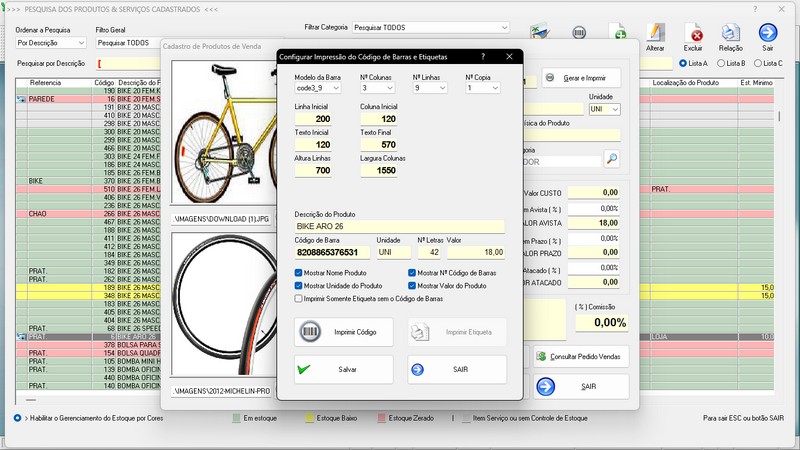
Task: Open Nº Colunas dropdown
Action: tap(378, 88)
